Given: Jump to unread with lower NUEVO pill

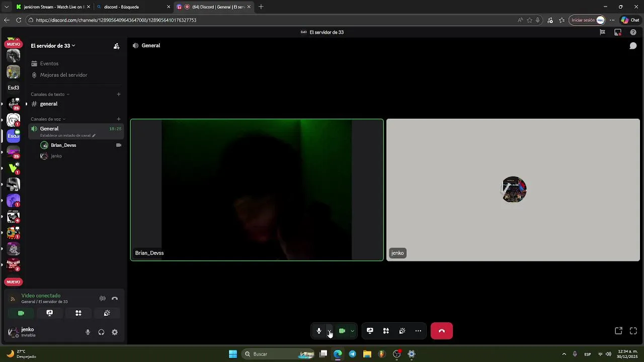Looking at the screenshot, I should tap(14, 282).
